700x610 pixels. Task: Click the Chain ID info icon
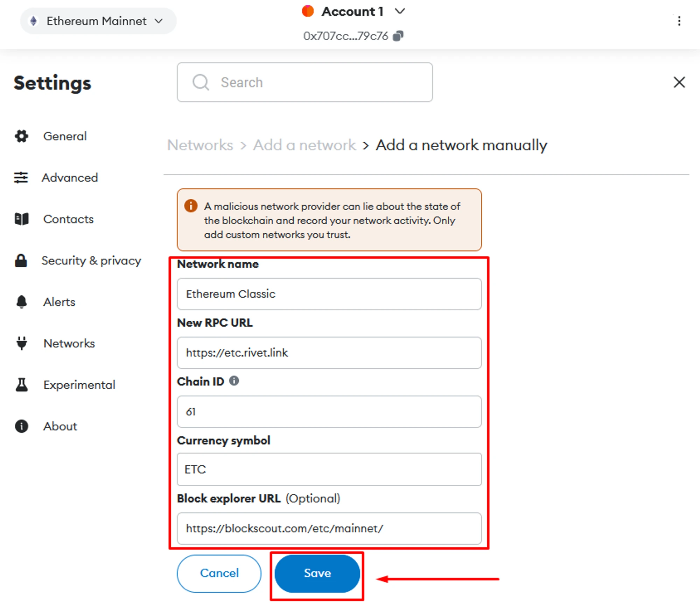click(x=234, y=381)
